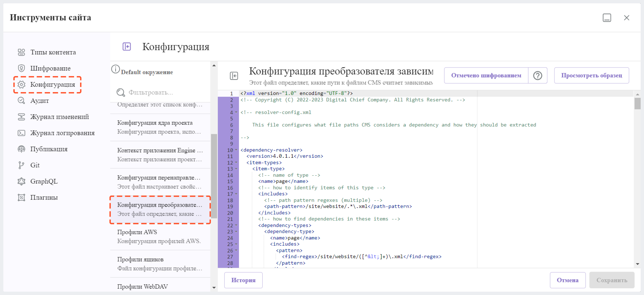Viewport: 644px width, 295px height.
Task: Click the Плагины icon
Action: pyautogui.click(x=22, y=197)
